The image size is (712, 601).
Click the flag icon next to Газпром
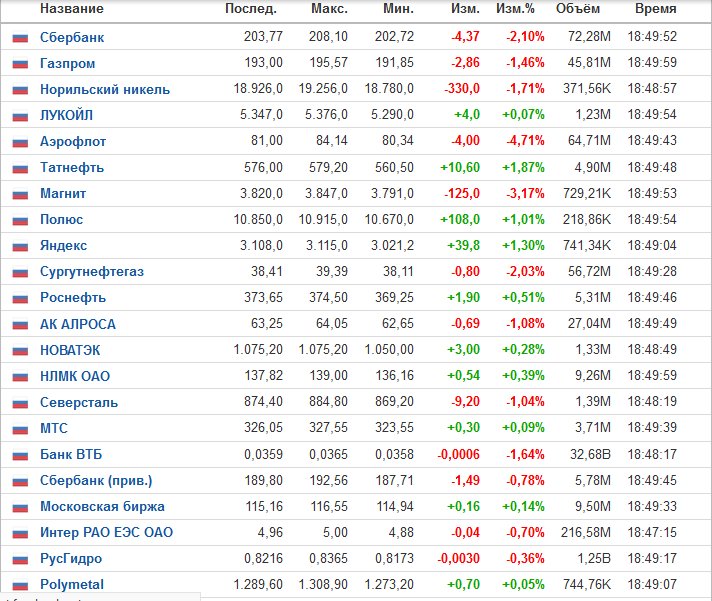[x=20, y=64]
